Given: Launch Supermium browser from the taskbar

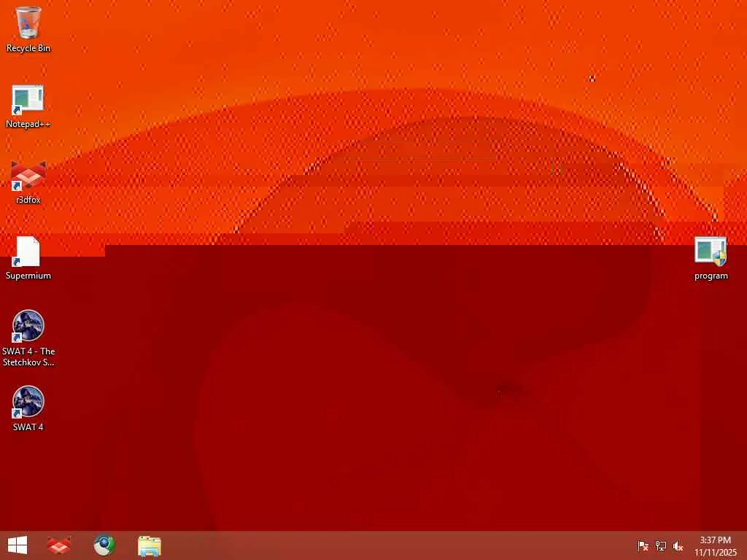Looking at the screenshot, I should point(104,545).
